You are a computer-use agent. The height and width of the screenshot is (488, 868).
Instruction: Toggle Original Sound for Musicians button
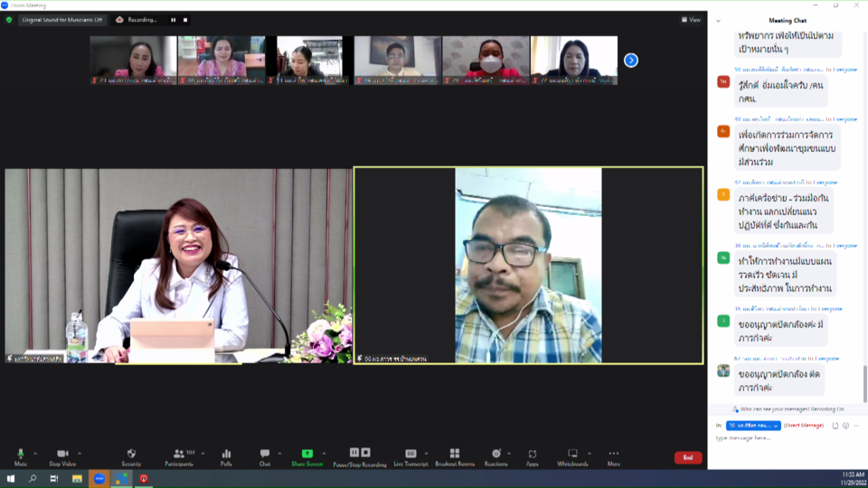(62, 20)
